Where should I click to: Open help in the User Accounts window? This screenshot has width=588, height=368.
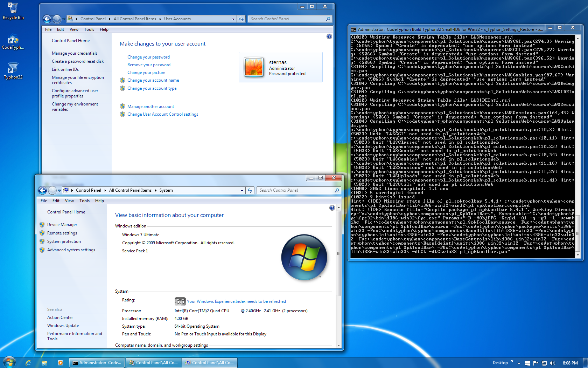329,36
